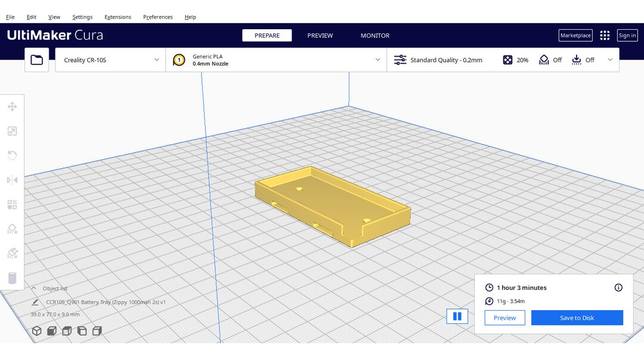Open Per Model Settings tool
This screenshot has height=362, width=644.
click(12, 204)
